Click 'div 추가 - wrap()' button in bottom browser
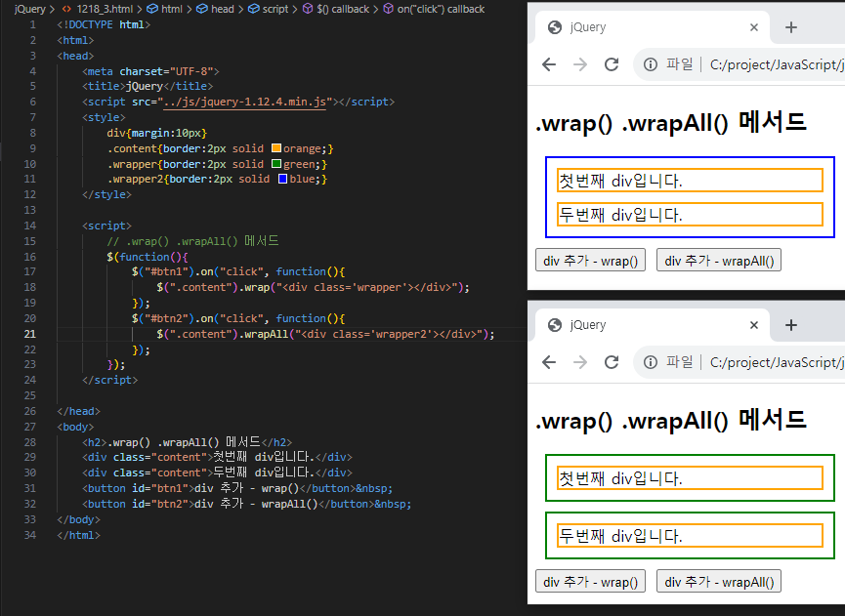The width and height of the screenshot is (845, 616). [591, 582]
